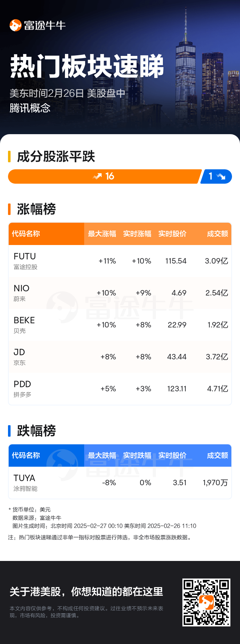Click the 最大跌幅 header in losers table

(102, 456)
